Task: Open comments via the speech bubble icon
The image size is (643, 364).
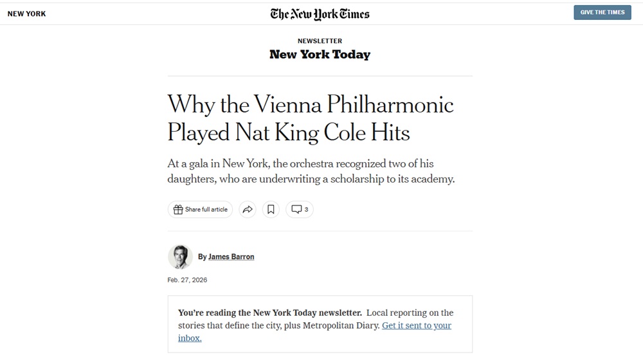Action: [296, 210]
